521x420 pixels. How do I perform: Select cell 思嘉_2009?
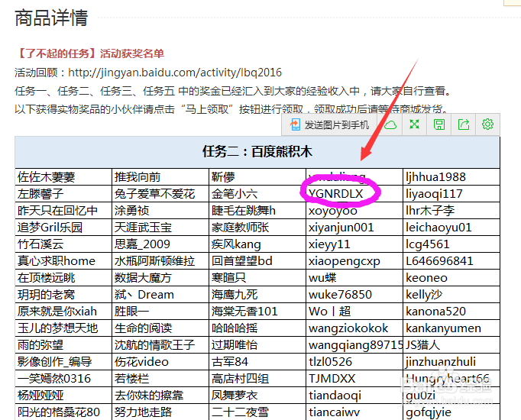[x=160, y=244]
